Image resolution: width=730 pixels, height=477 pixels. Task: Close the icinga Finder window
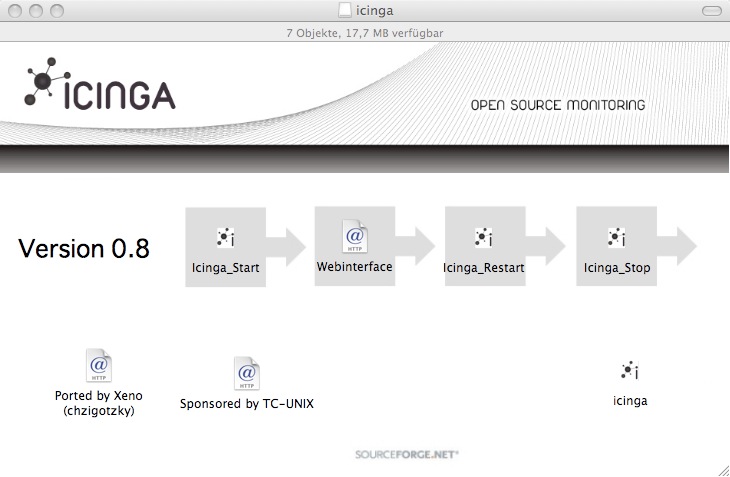coord(15,11)
